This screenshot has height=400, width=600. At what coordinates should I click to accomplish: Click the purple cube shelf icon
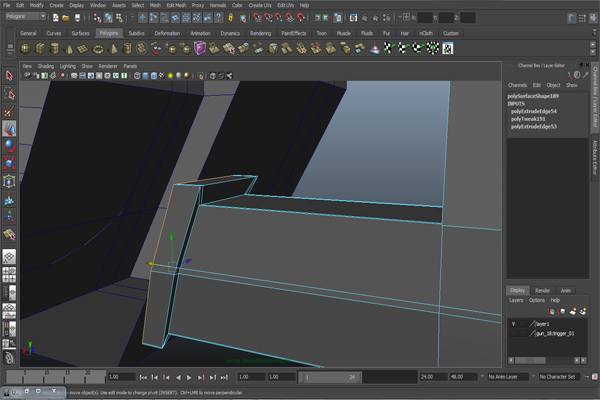coord(200,49)
